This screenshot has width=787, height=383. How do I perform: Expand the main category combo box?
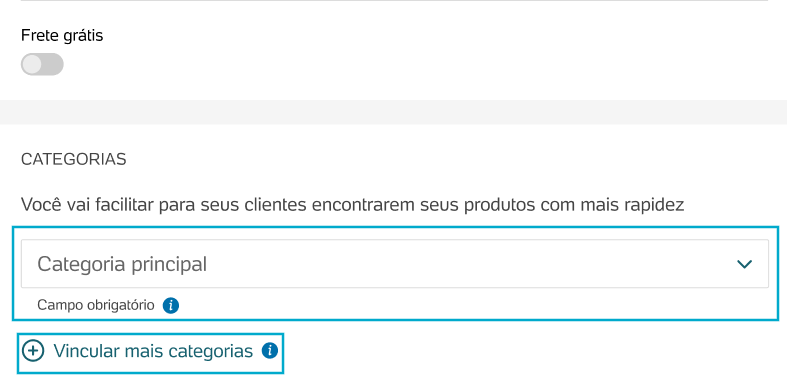[x=395, y=264]
